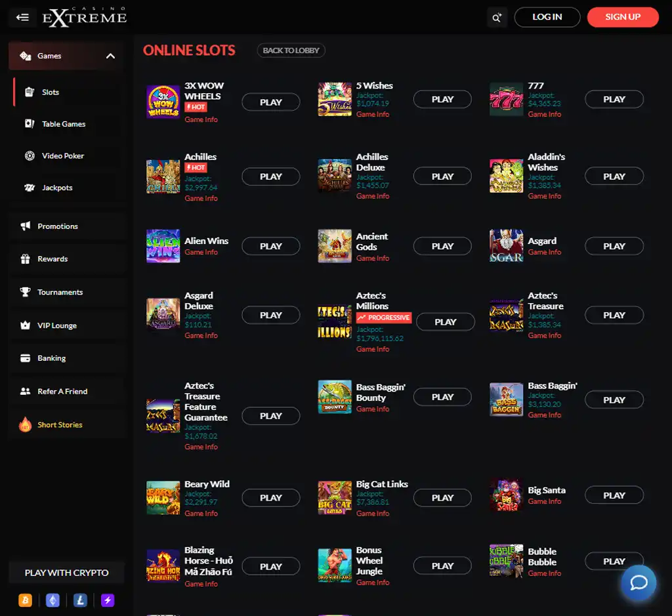Viewport: 672px width, 616px height.
Task: Play the Big Cat Links slot
Action: coord(442,498)
